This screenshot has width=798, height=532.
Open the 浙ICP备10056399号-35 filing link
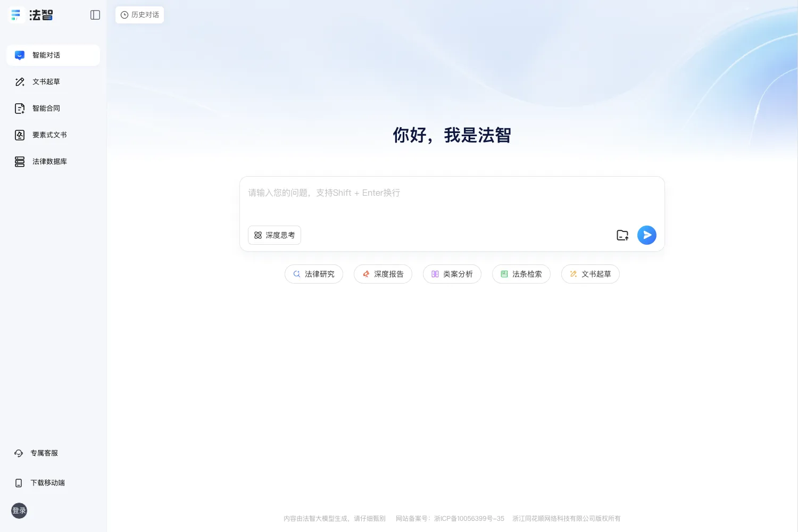tap(469, 519)
